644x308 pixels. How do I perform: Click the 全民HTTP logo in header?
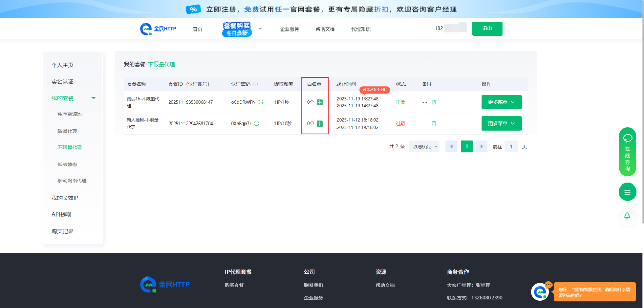(x=159, y=29)
